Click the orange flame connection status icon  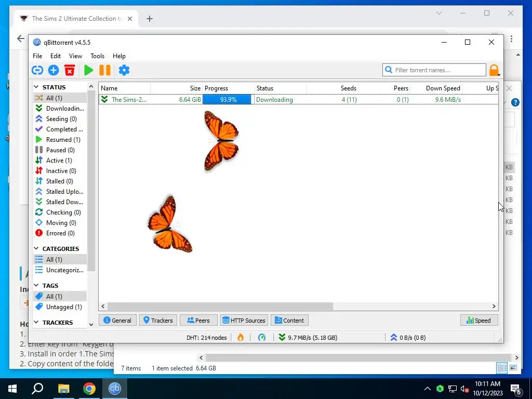(x=240, y=337)
